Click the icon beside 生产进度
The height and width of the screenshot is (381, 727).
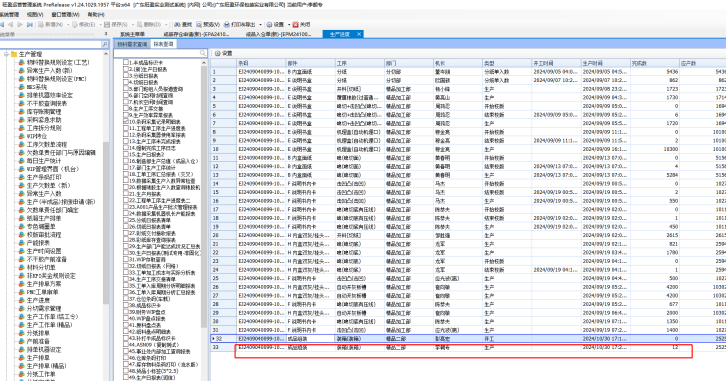tap(21, 300)
